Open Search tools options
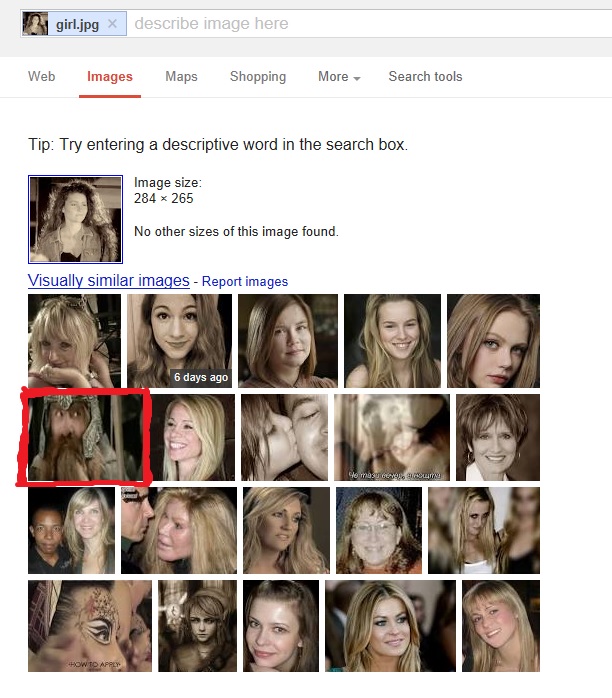Viewport: 612px width, 698px height. click(x=425, y=76)
